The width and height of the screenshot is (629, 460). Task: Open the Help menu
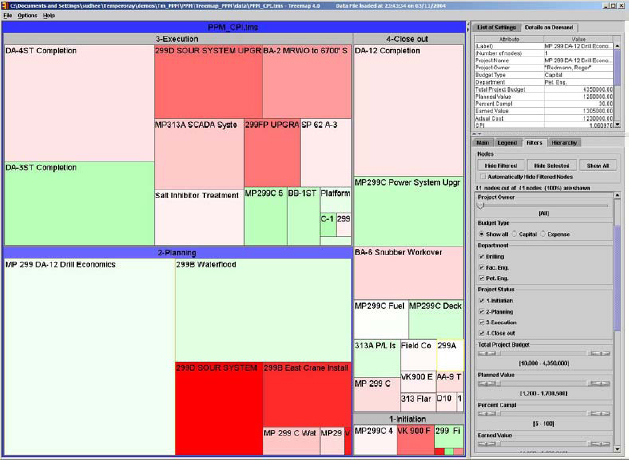pyautogui.click(x=49, y=16)
